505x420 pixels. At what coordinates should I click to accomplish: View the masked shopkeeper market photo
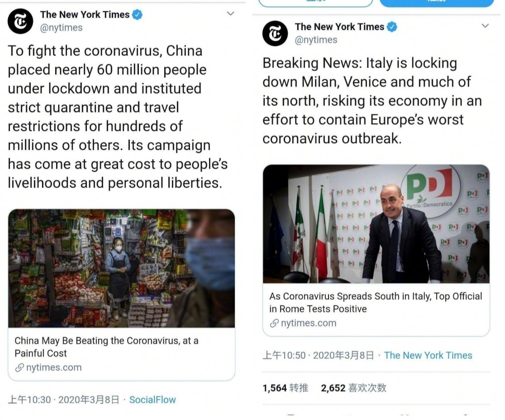pyautogui.click(x=121, y=268)
